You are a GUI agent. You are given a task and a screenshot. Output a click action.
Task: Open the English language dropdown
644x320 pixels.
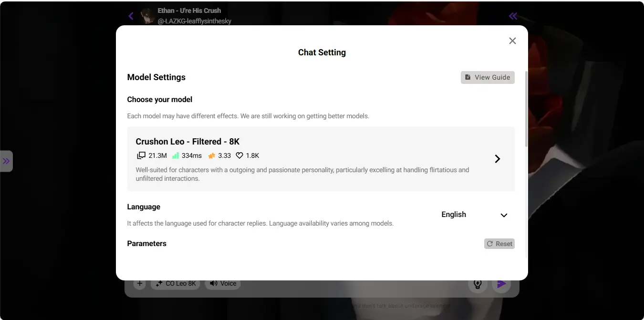(474, 215)
